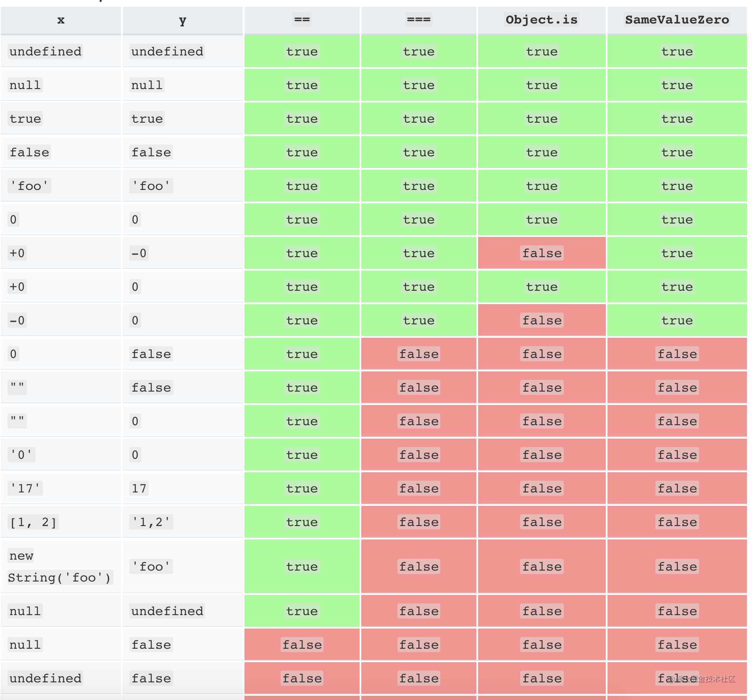Click the SameValueZero column header
This screenshot has width=752, height=700.
[x=677, y=20]
